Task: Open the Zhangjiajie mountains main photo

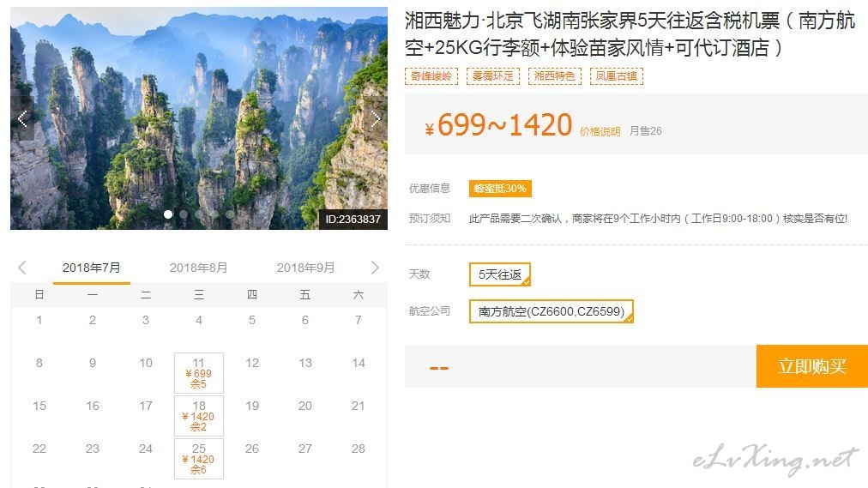Action: [199, 118]
